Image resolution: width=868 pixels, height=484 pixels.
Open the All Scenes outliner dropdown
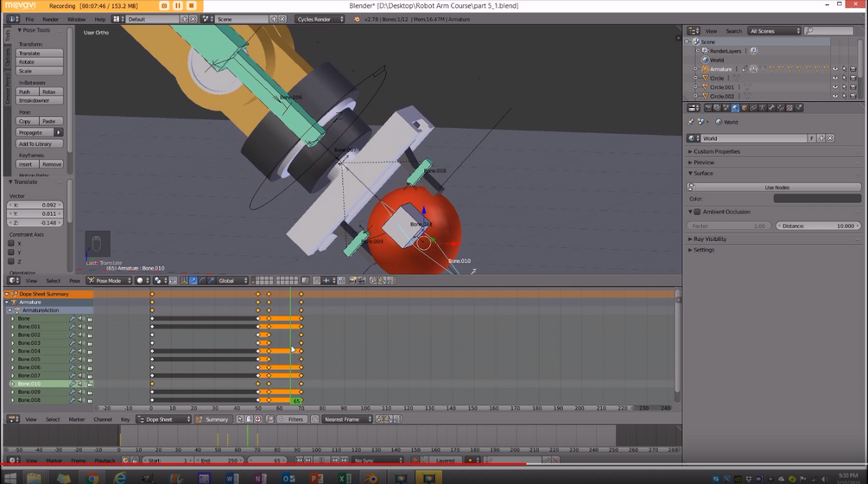(x=774, y=31)
